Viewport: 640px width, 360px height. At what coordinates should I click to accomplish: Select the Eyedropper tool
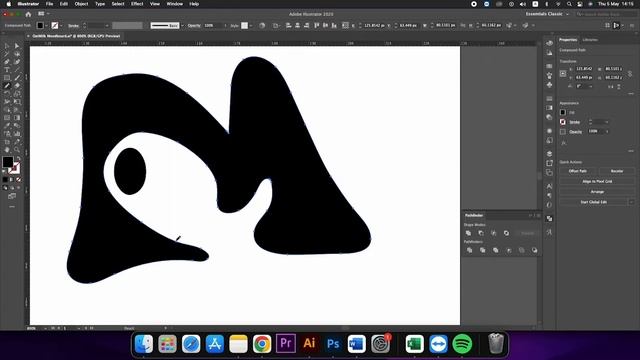7,126
